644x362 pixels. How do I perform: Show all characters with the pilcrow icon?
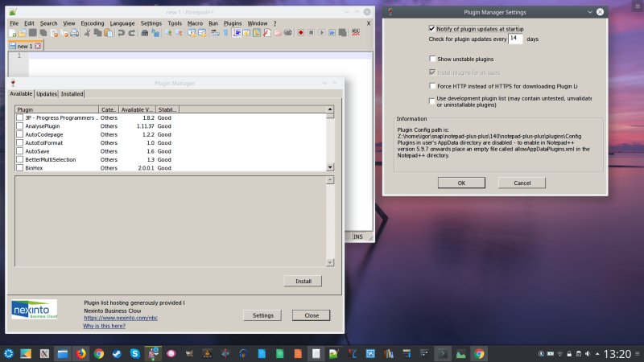(x=225, y=33)
